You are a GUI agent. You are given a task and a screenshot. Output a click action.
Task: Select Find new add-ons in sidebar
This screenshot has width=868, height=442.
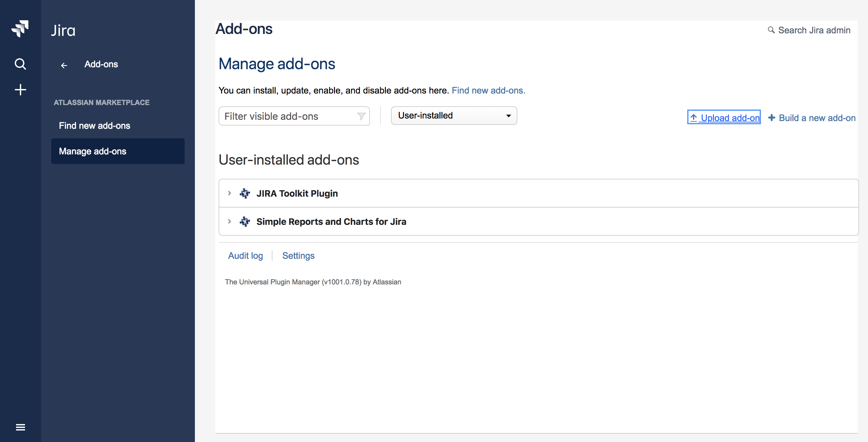[x=94, y=126]
